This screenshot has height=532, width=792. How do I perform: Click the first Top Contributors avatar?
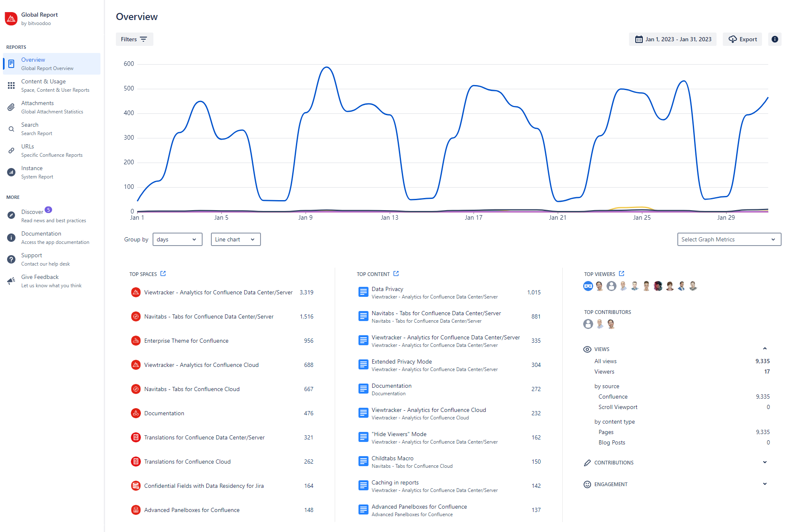point(588,324)
